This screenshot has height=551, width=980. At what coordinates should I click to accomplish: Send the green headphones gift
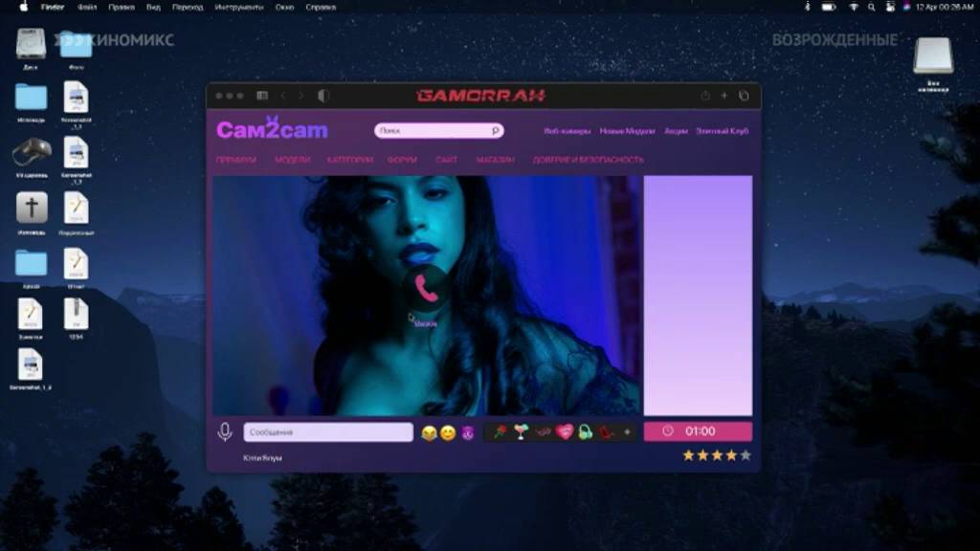(585, 431)
